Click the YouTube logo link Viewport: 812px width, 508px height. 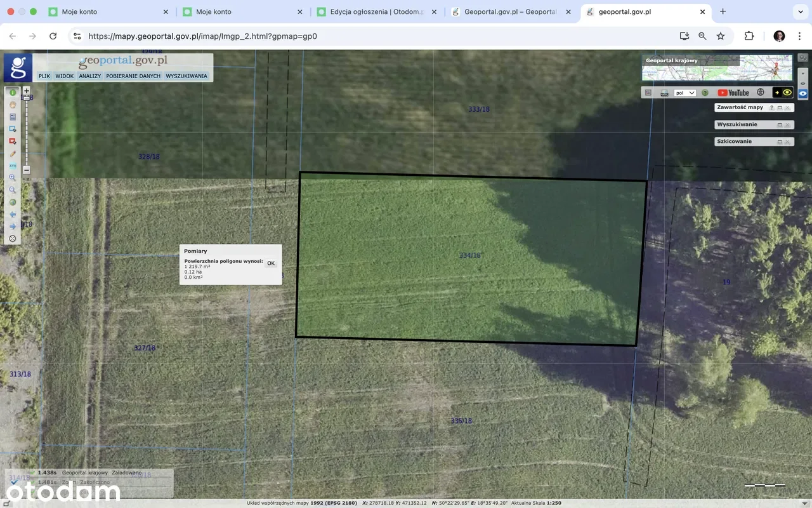pyautogui.click(x=733, y=93)
